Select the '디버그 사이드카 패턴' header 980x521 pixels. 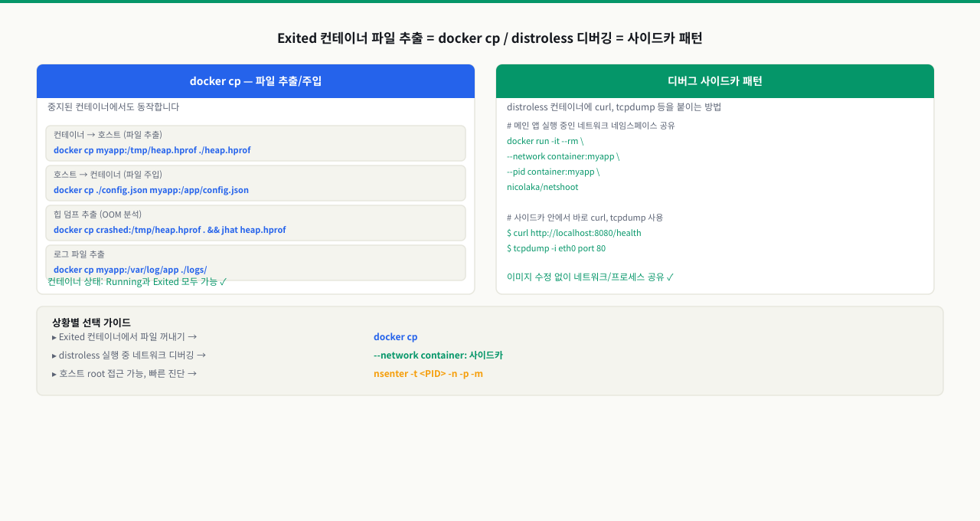point(715,81)
